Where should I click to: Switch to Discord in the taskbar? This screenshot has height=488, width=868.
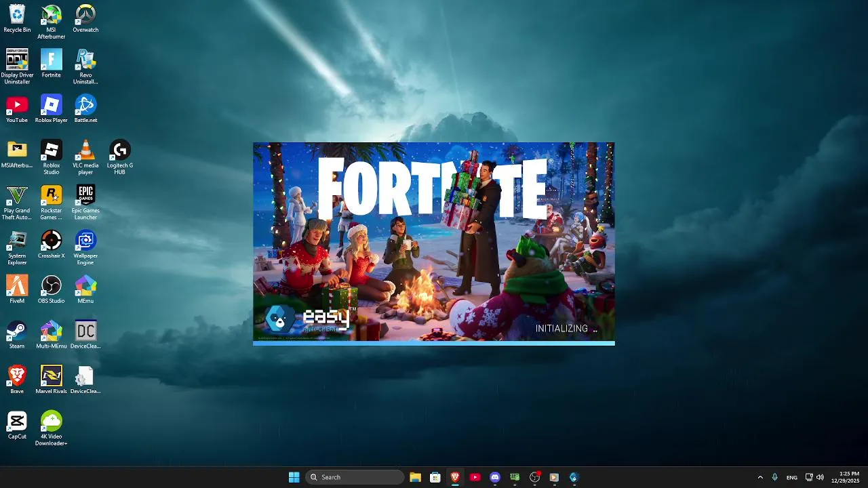(495, 477)
